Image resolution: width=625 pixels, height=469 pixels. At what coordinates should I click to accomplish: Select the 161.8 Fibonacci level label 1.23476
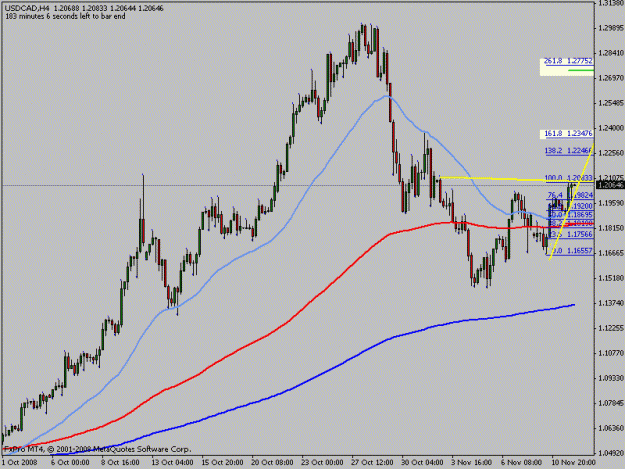click(569, 133)
